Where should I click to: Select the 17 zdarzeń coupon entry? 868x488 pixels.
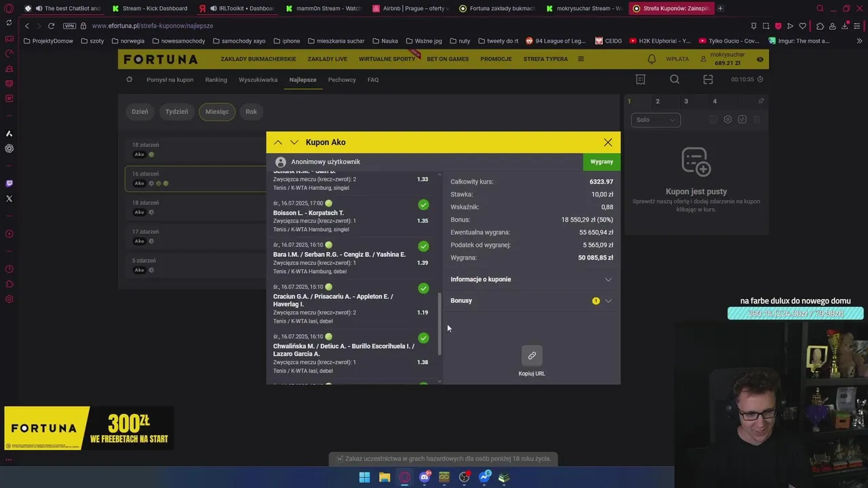195,236
